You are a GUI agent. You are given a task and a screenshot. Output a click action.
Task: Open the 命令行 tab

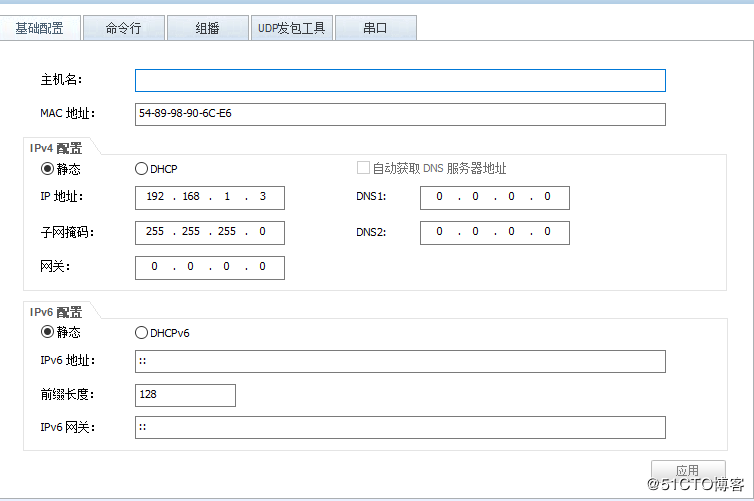[x=124, y=28]
